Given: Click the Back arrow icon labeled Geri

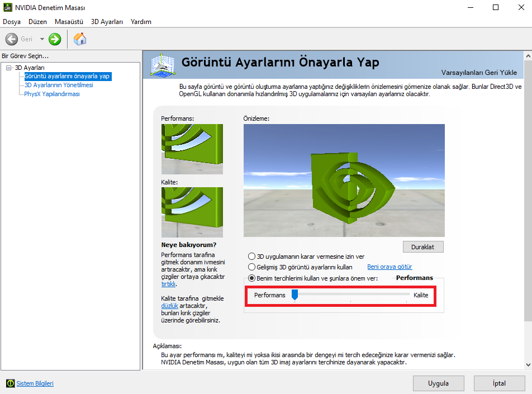Looking at the screenshot, I should pyautogui.click(x=12, y=39).
